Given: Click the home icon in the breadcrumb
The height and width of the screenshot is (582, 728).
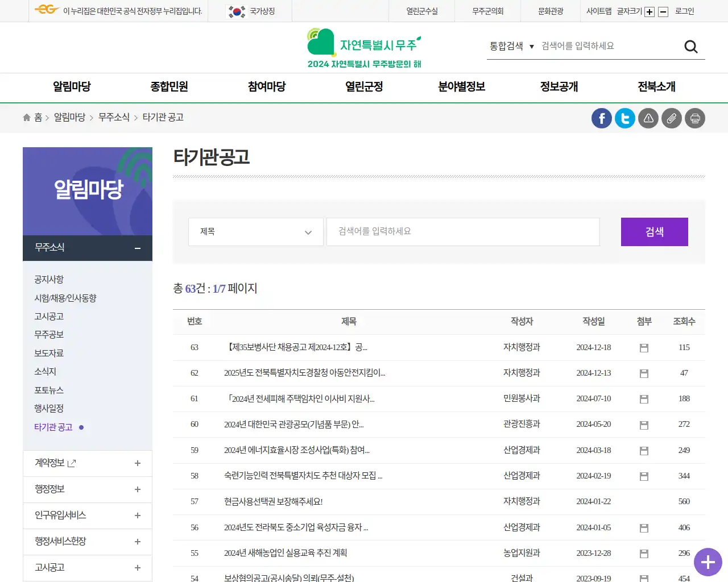Looking at the screenshot, I should 26,117.
